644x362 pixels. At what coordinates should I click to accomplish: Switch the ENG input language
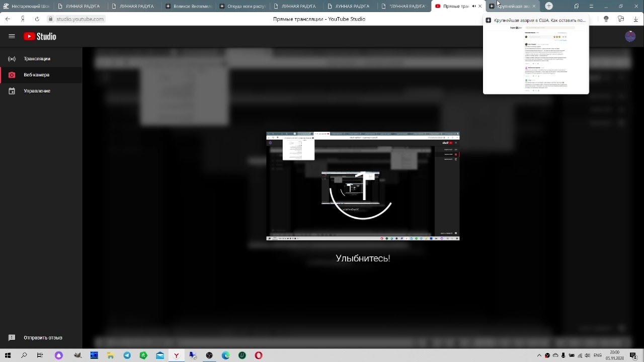coord(598,355)
